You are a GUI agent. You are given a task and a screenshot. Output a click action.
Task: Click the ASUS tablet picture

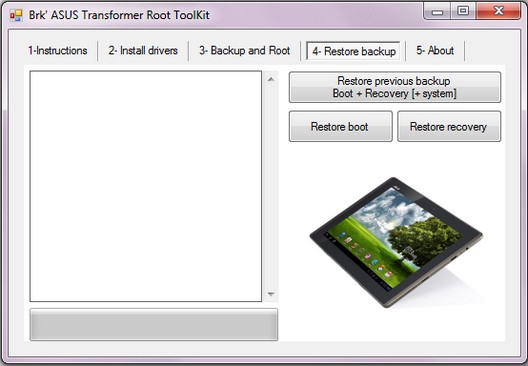pyautogui.click(x=396, y=242)
